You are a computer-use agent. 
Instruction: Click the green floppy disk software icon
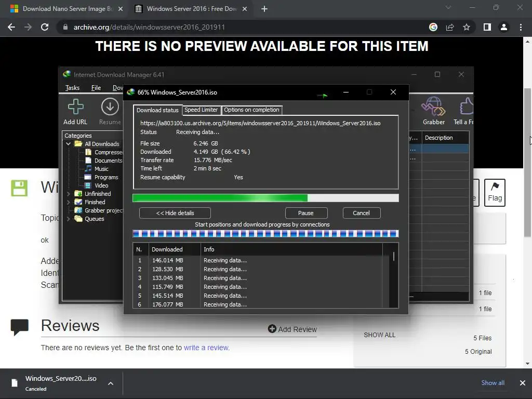point(19,188)
